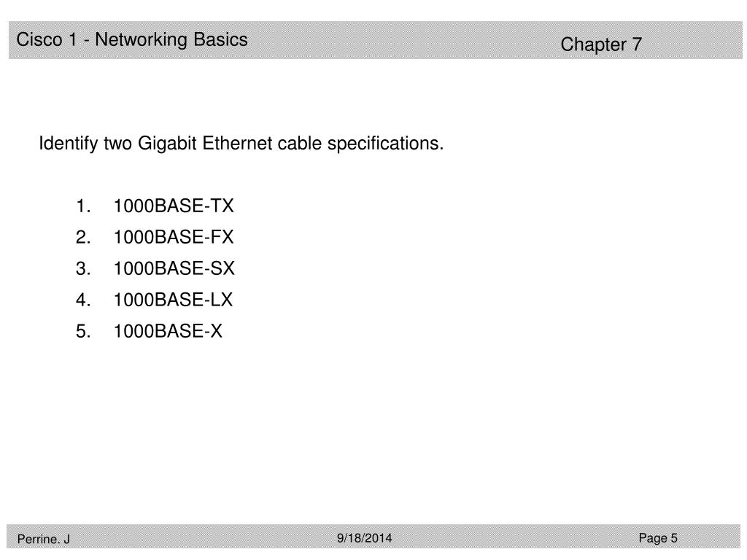Click list number 3.
The height and width of the screenshot is (560, 747).
[83, 268]
